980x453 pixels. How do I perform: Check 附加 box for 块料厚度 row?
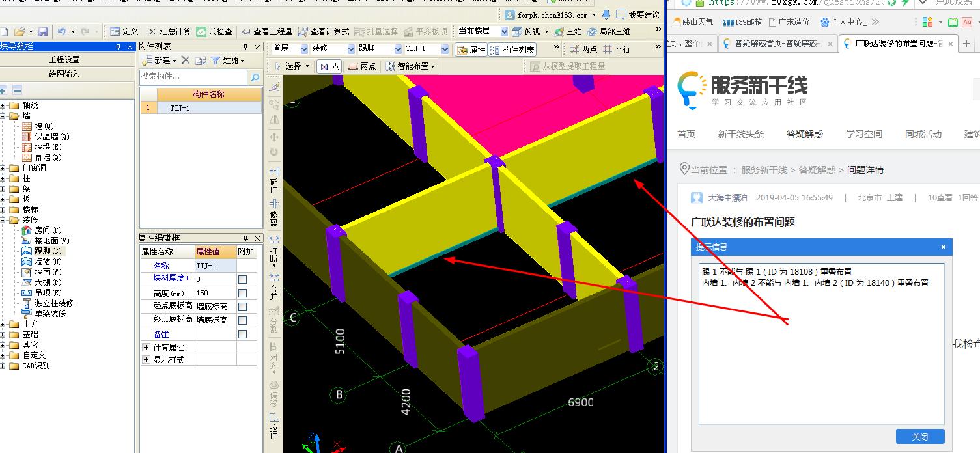242,279
